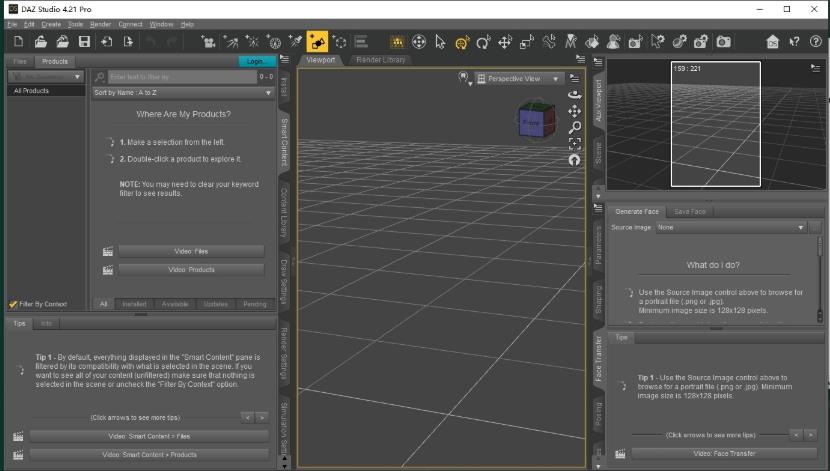
Task: Switch to the Save Face tab
Action: click(x=690, y=211)
